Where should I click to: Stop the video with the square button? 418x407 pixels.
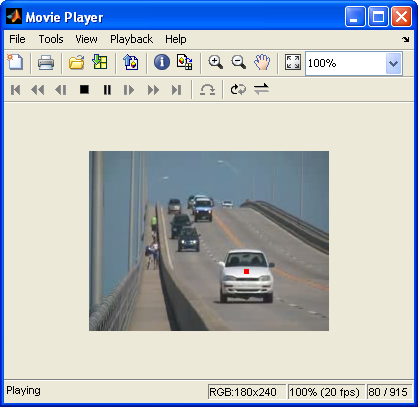tap(84, 89)
